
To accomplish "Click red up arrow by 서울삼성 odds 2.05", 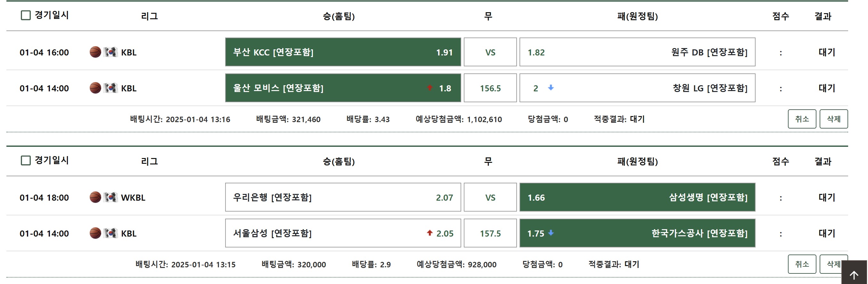I will pyautogui.click(x=430, y=233).
